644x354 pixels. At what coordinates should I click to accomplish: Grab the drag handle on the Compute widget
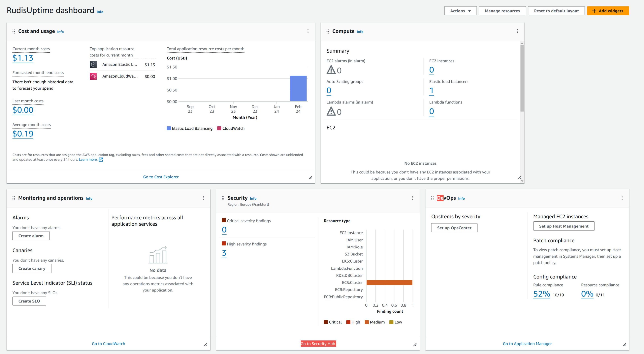[328, 31]
